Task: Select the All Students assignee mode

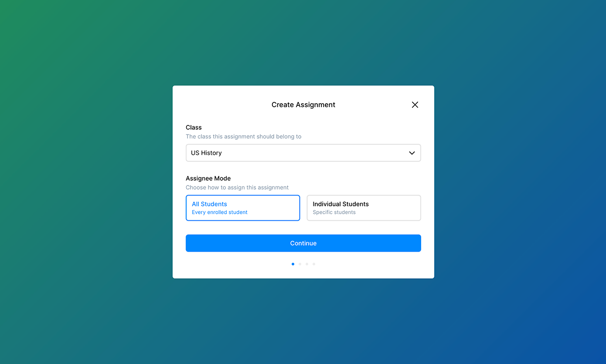Action: click(x=243, y=208)
